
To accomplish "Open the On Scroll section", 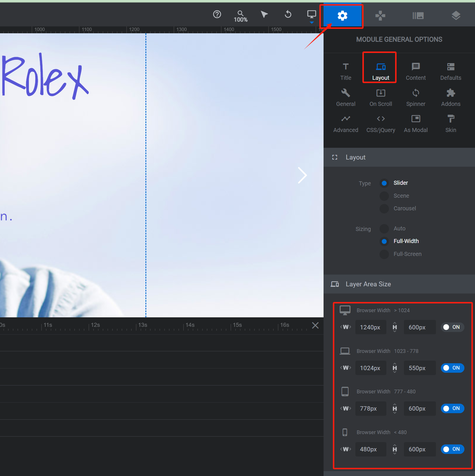I will point(381,98).
